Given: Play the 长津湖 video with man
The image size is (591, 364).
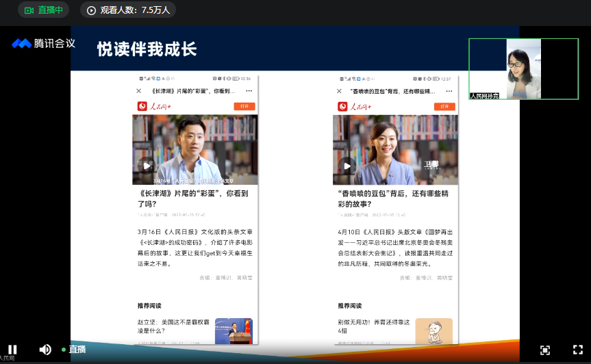Looking at the screenshot, I should (147, 166).
